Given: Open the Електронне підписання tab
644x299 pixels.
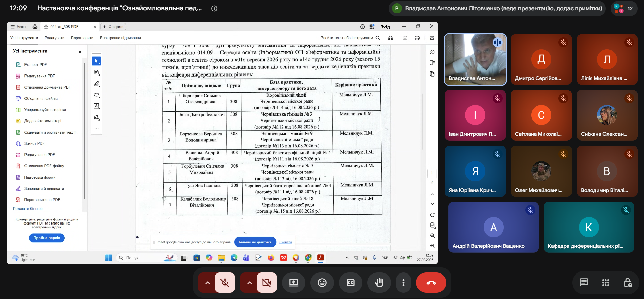Looking at the screenshot, I should pyautogui.click(x=120, y=38).
